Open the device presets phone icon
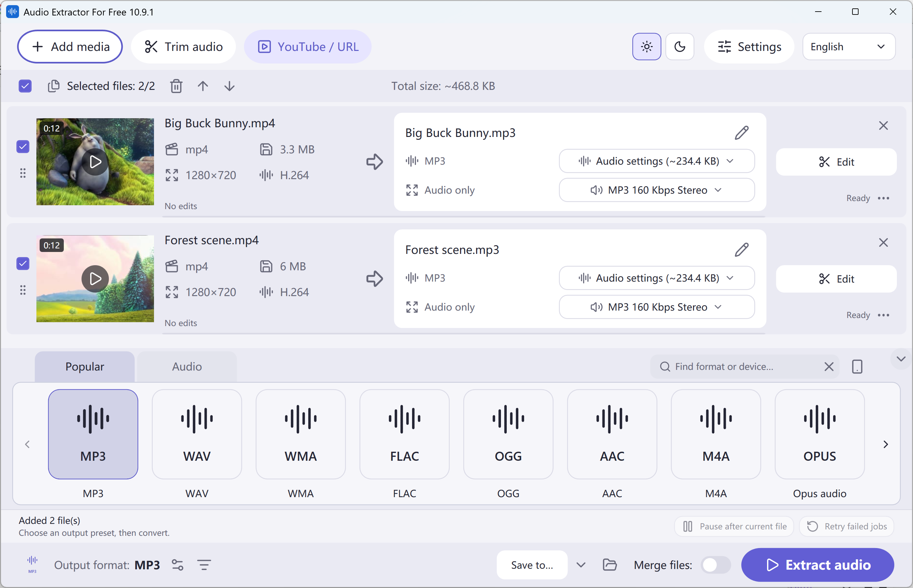 coord(857,367)
